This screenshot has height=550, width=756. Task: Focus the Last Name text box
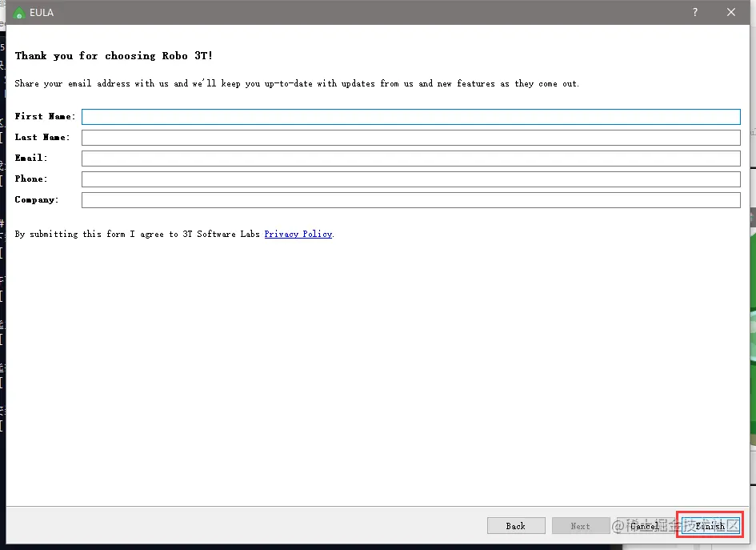tap(410, 138)
